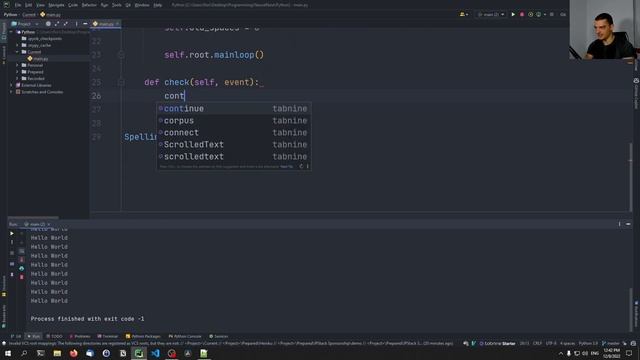Open the TODO tool window tab
Viewport: 640px width, 360px height.
click(x=54, y=336)
